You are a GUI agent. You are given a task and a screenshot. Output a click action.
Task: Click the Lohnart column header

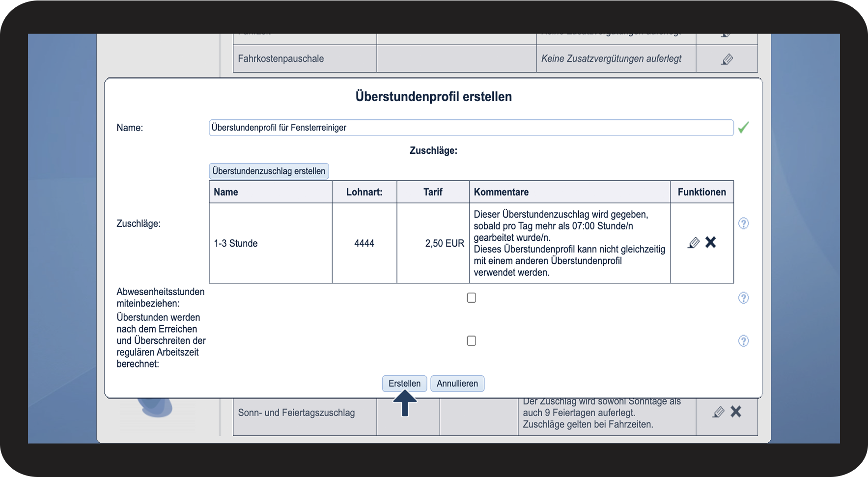(x=364, y=192)
